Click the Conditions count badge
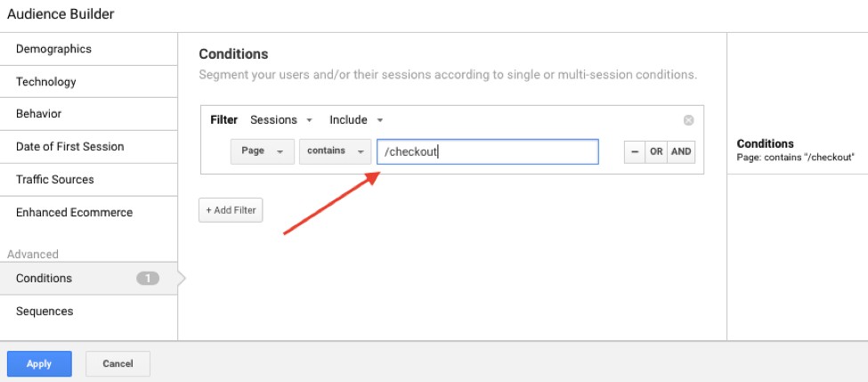The width and height of the screenshot is (868, 382). (x=148, y=279)
